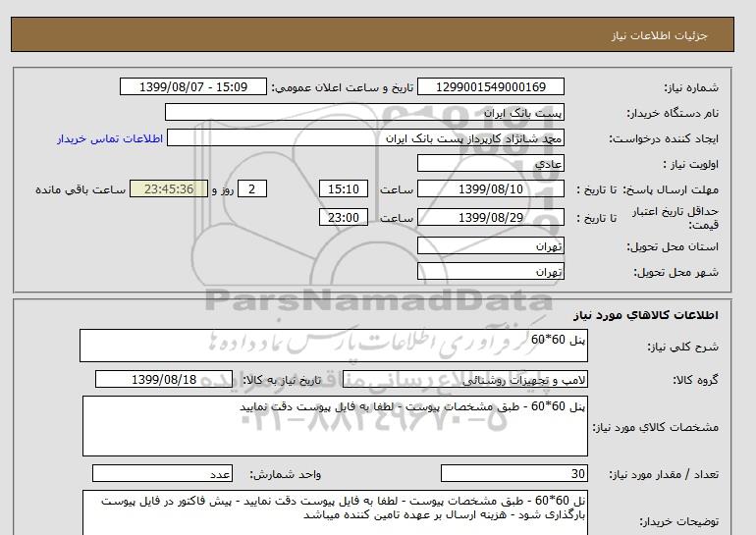
Task: Select the label واحد شمارش:
Action: [x=285, y=474]
